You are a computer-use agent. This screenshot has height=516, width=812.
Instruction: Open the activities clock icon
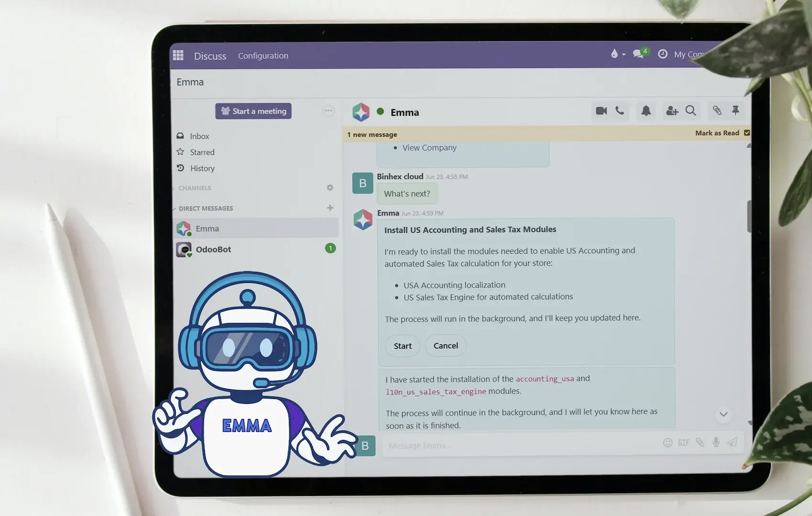click(662, 54)
